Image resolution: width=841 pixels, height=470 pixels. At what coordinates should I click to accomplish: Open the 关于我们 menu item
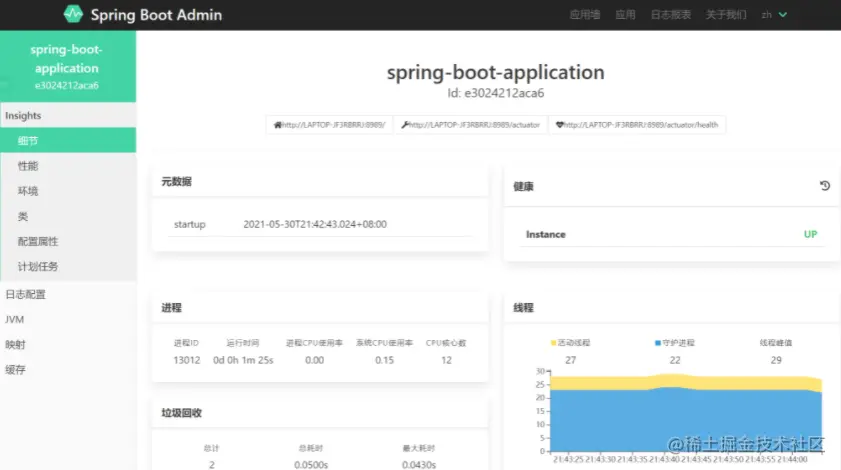click(x=726, y=15)
